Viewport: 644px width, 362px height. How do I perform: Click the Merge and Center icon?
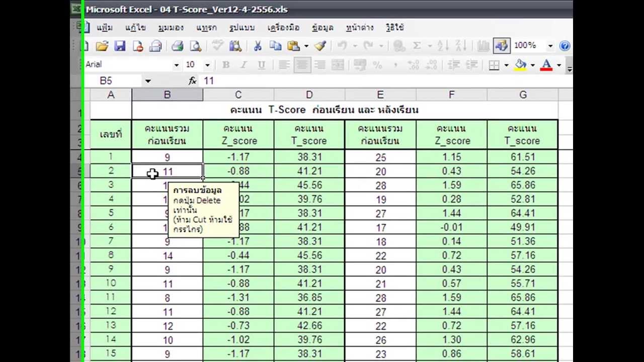pos(338,65)
